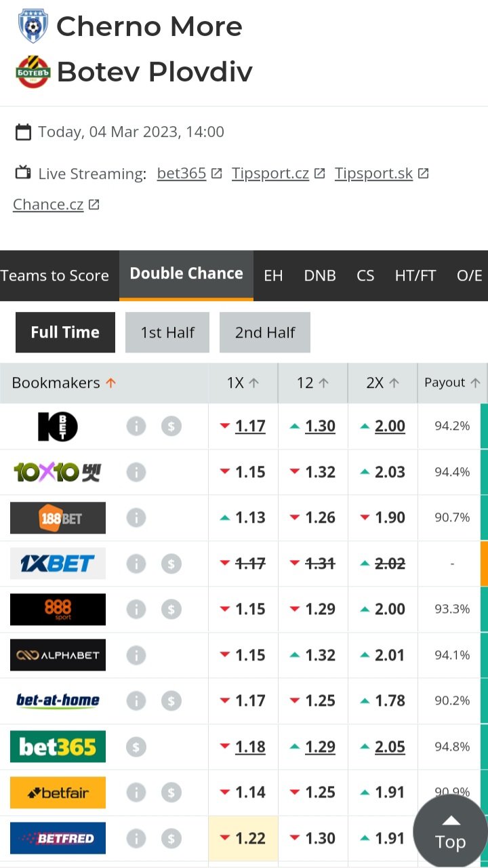
Task: Select the Full Time period
Action: click(65, 332)
